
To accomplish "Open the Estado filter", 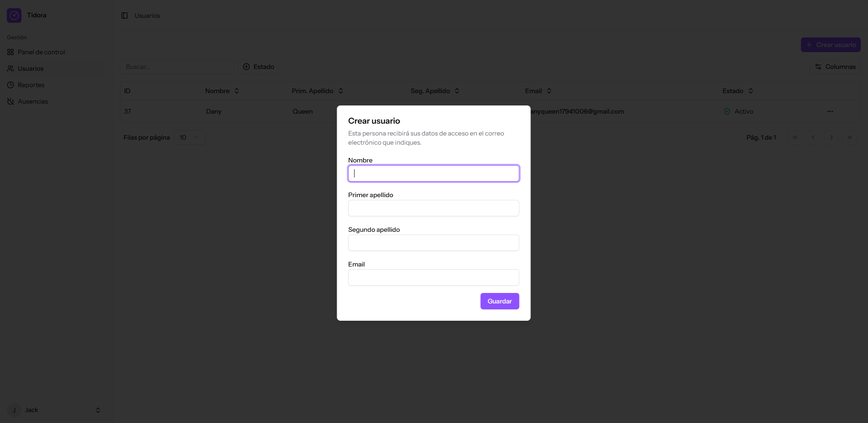I will (259, 67).
